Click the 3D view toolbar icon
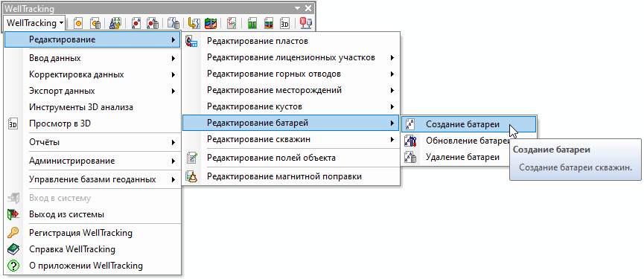 coord(284,23)
